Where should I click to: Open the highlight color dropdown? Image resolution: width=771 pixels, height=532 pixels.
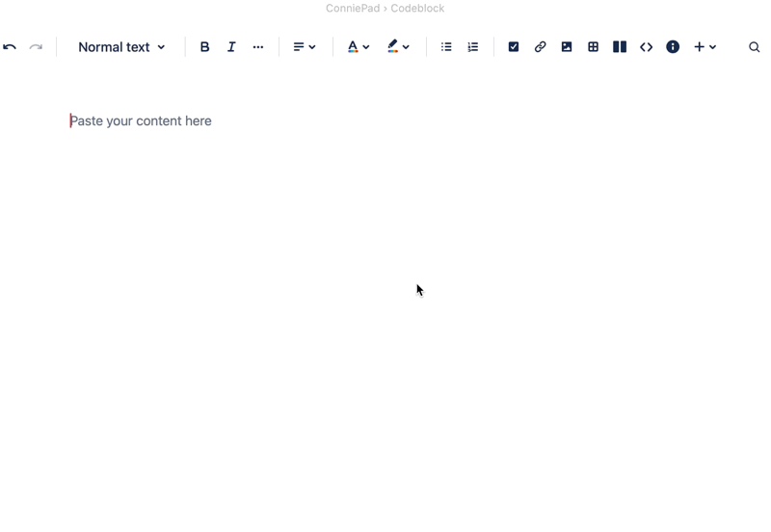(398, 47)
